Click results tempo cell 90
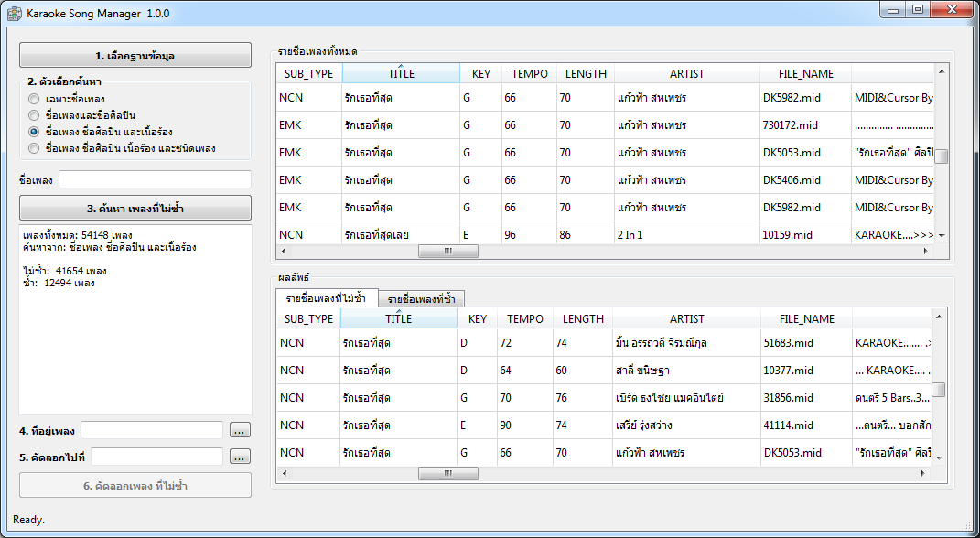 coord(525,425)
